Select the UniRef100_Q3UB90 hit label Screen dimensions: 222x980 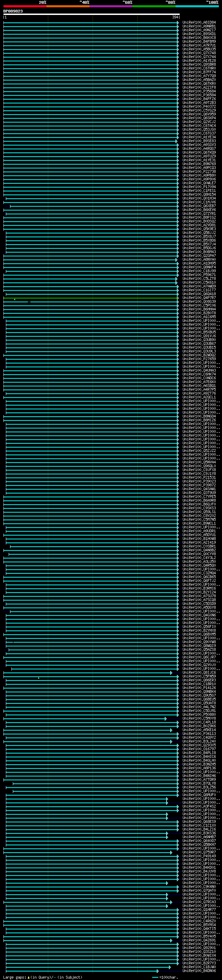pyautogui.click(x=199, y=340)
